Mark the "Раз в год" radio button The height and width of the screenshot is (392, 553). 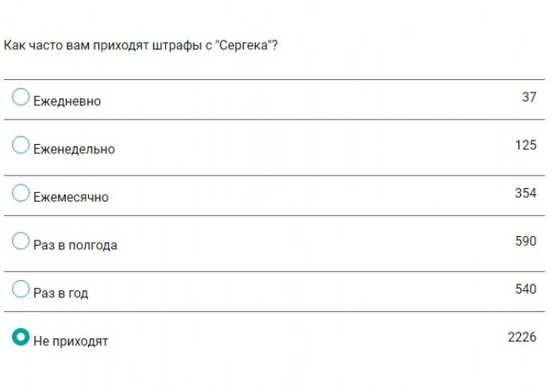[21, 289]
